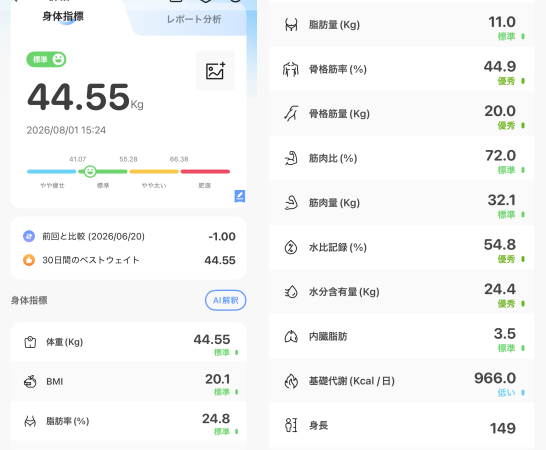Open the 前回と比較 comparison row
546x450 pixels.
(x=129, y=236)
